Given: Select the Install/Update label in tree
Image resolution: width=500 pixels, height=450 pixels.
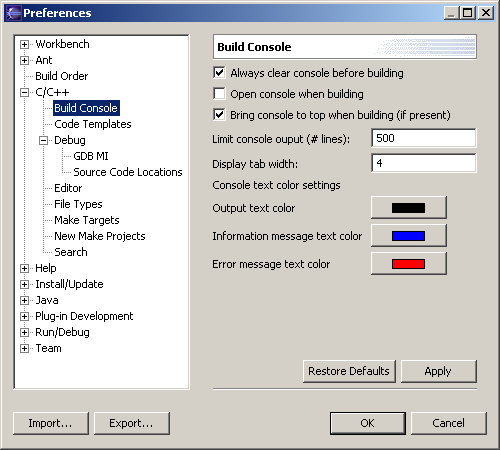Looking at the screenshot, I should 69,284.
